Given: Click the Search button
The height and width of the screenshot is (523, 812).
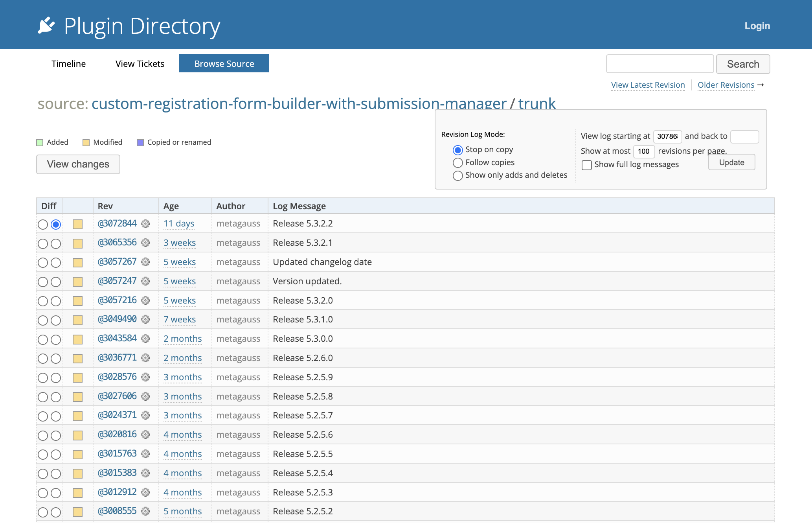Looking at the screenshot, I should [x=743, y=63].
